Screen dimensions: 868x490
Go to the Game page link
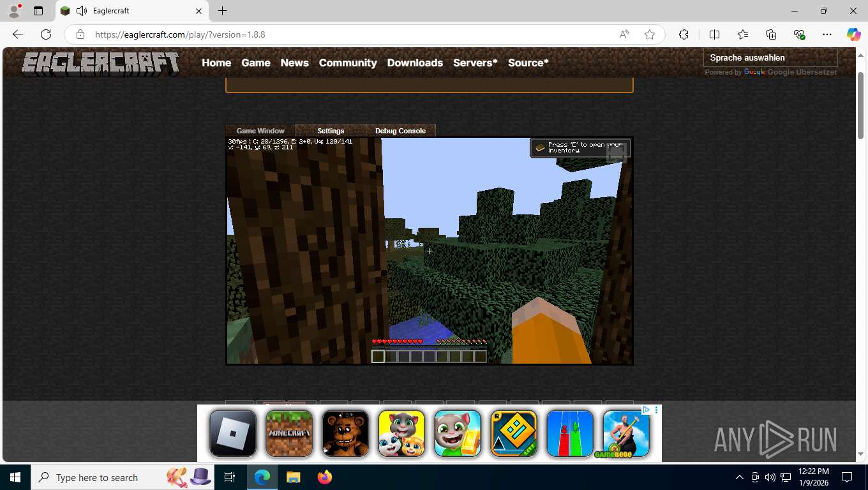click(256, 63)
